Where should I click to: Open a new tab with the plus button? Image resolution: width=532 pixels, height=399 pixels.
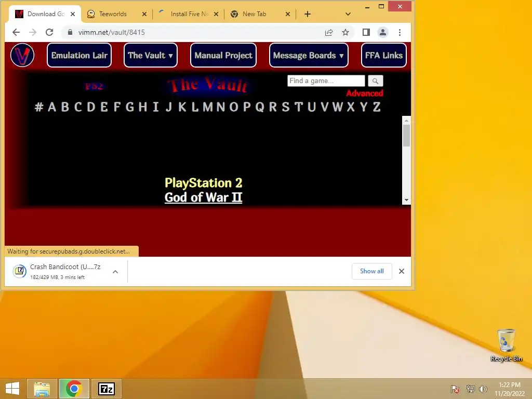pos(308,14)
